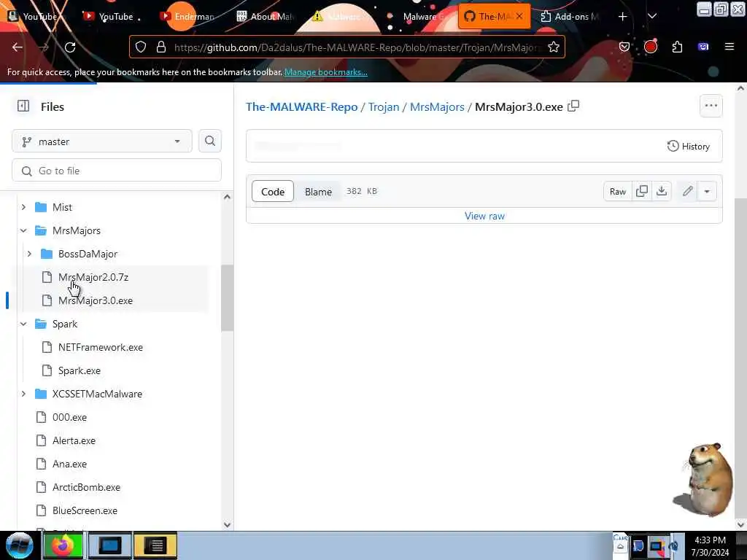Open Manage bookmarks link
747x560 pixels.
click(326, 72)
